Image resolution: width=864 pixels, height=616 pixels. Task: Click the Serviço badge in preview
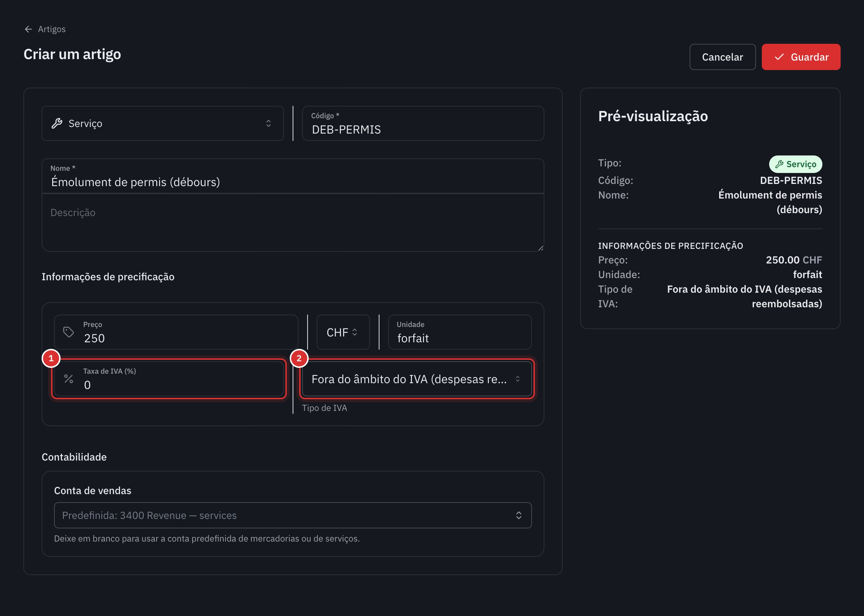pos(795,164)
